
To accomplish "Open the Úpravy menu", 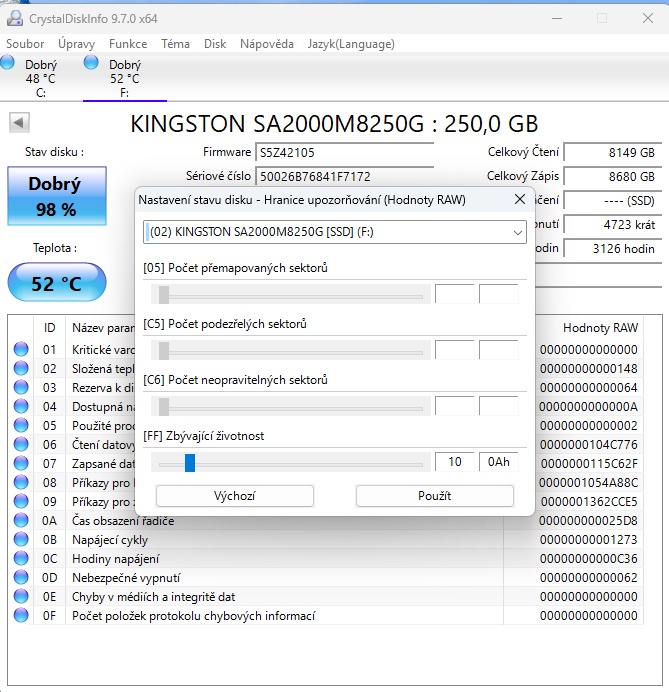I will click(76, 44).
